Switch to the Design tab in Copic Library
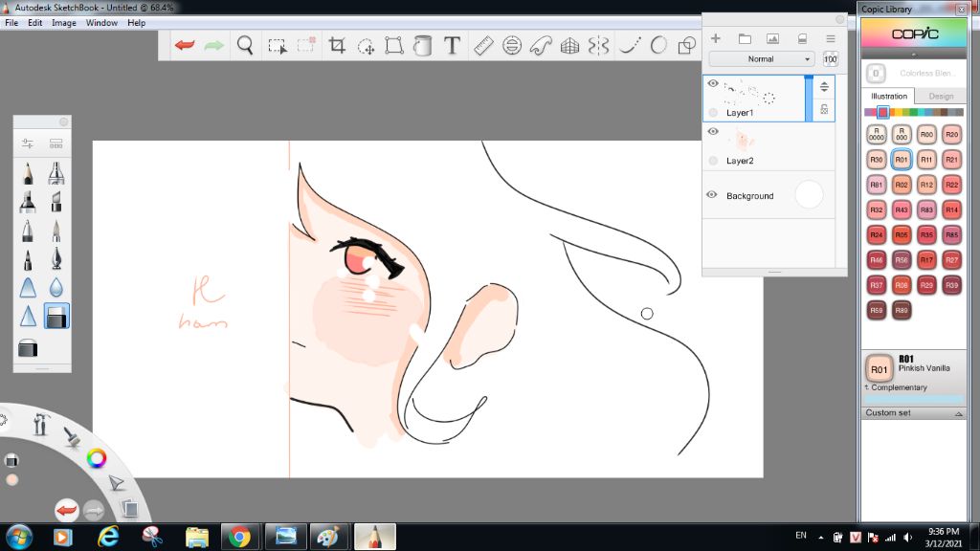 [x=941, y=97]
